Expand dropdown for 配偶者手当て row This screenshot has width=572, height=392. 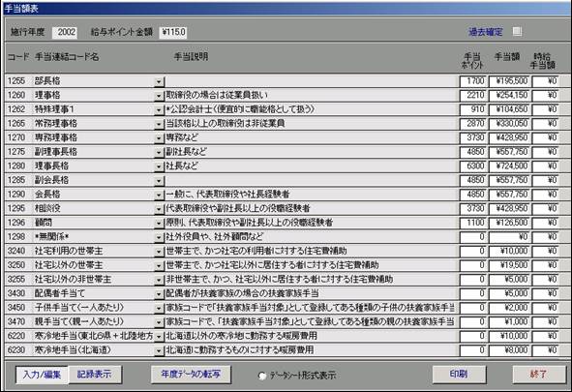[159, 294]
